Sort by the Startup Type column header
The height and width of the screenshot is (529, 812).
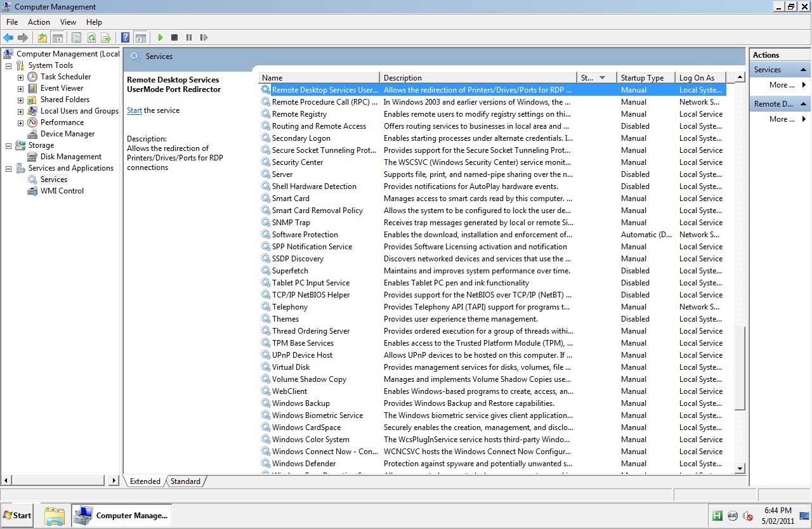pyautogui.click(x=645, y=78)
